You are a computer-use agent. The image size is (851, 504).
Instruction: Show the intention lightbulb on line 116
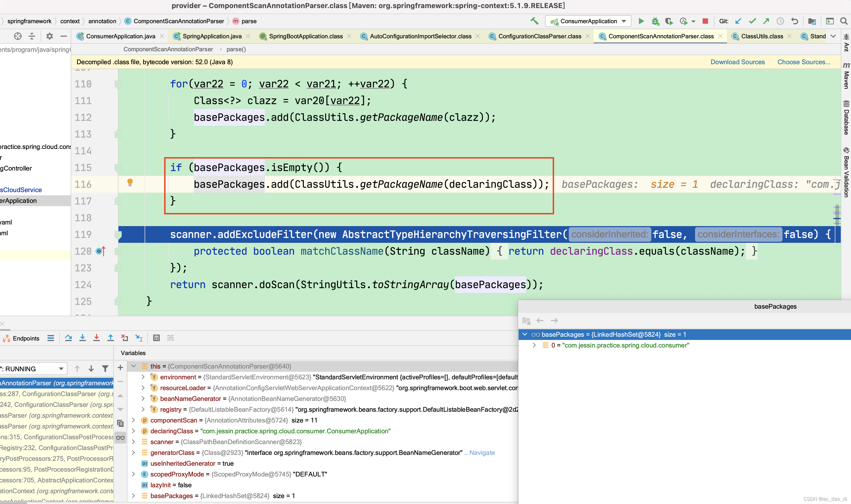pos(130,183)
